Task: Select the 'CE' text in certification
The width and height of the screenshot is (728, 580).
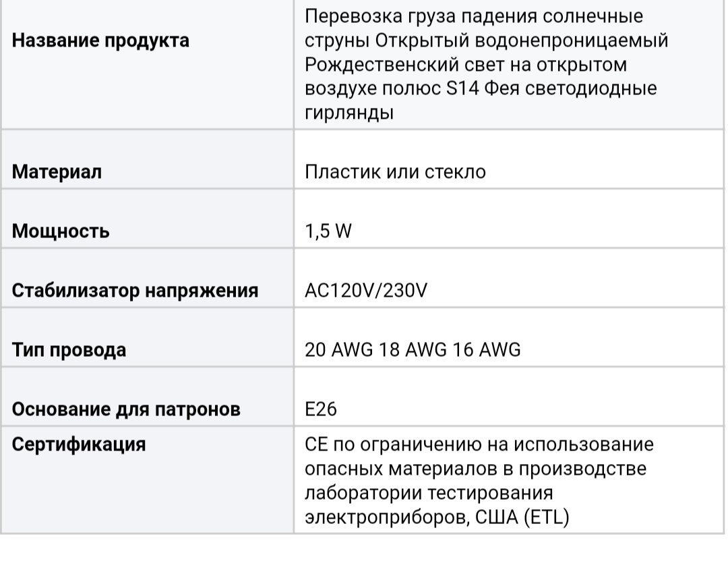Action: click(x=317, y=445)
